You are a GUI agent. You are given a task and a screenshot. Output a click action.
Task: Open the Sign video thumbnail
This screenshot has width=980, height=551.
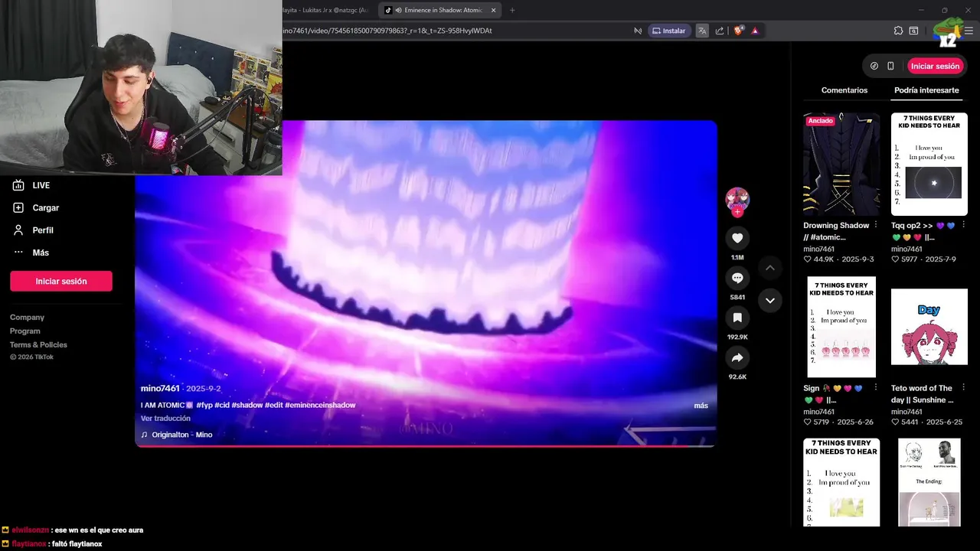841,328
